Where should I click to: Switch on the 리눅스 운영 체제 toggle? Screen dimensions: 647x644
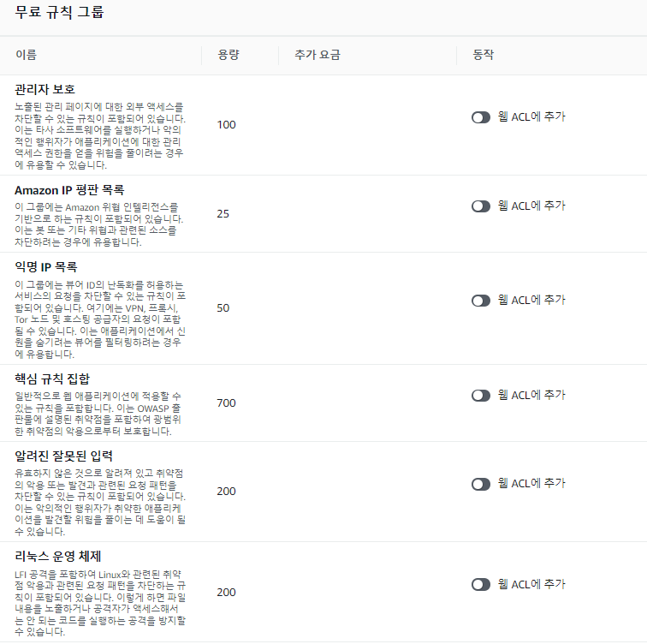pos(481,584)
